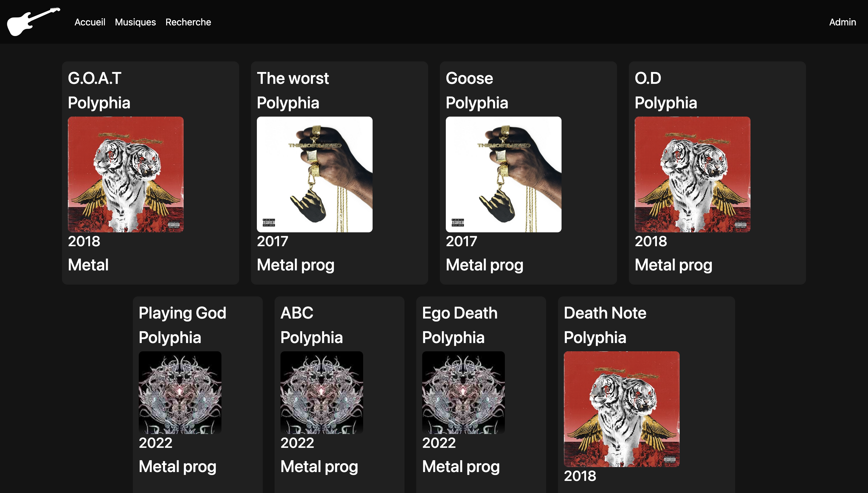Open the Admin link
This screenshot has width=868, height=493.
(x=842, y=22)
